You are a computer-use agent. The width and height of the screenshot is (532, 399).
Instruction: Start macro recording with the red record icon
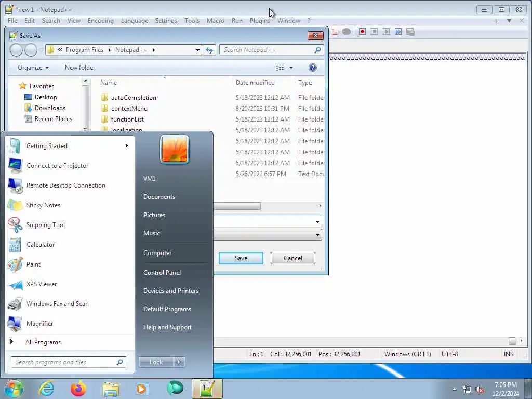(x=362, y=32)
